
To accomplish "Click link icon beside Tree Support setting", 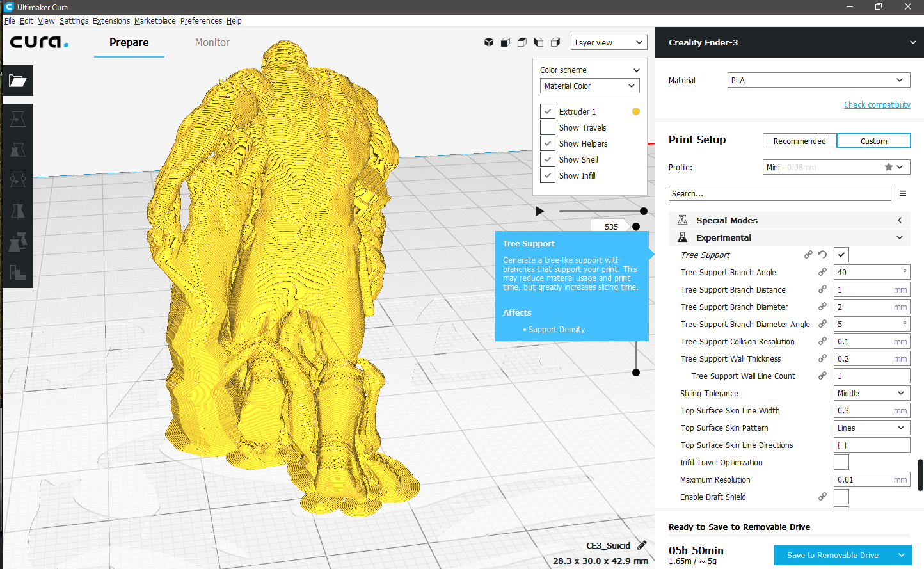I will (809, 255).
